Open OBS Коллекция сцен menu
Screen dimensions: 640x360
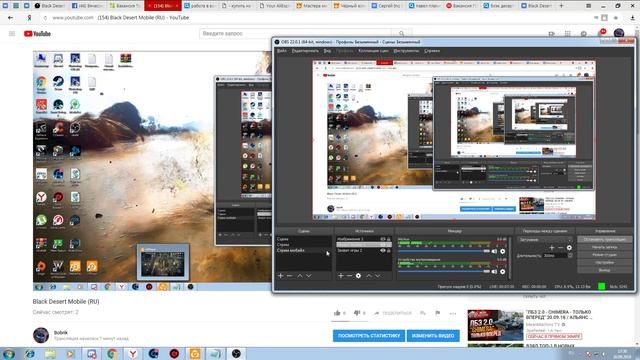[x=373, y=51]
